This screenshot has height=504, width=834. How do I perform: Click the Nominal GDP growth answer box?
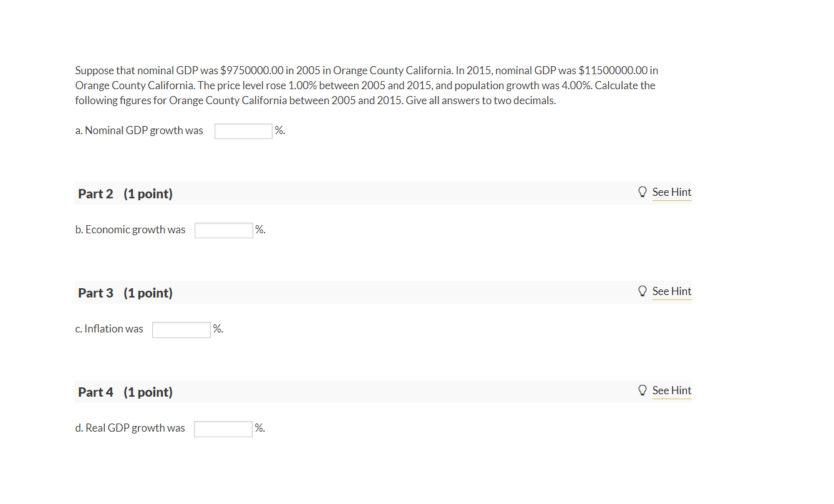coord(243,130)
